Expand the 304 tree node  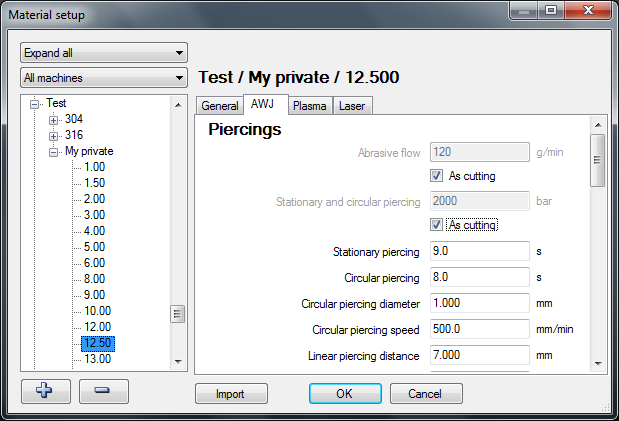coord(54,120)
